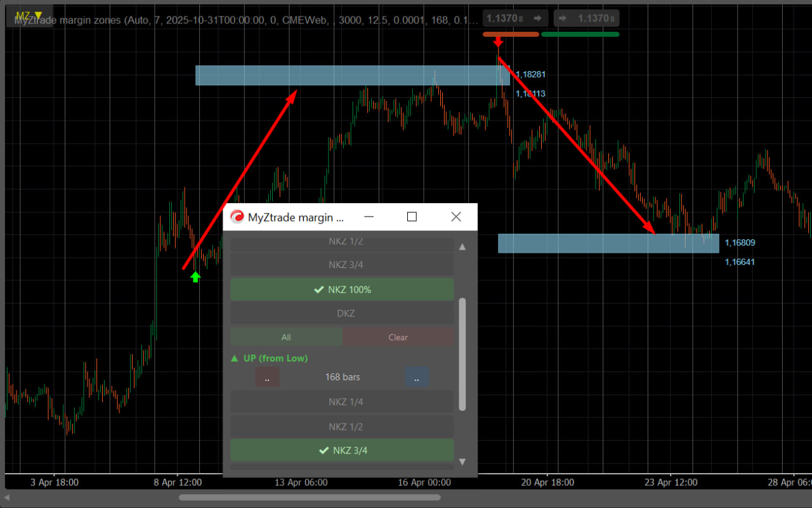Click the chart horizontal scrollbar thumb
Screen dimensions: 812x508
click(x=310, y=497)
